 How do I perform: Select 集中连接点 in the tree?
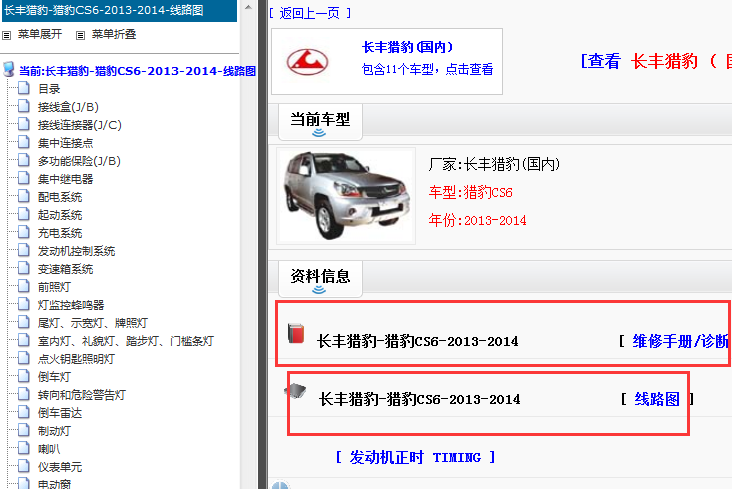(65, 143)
